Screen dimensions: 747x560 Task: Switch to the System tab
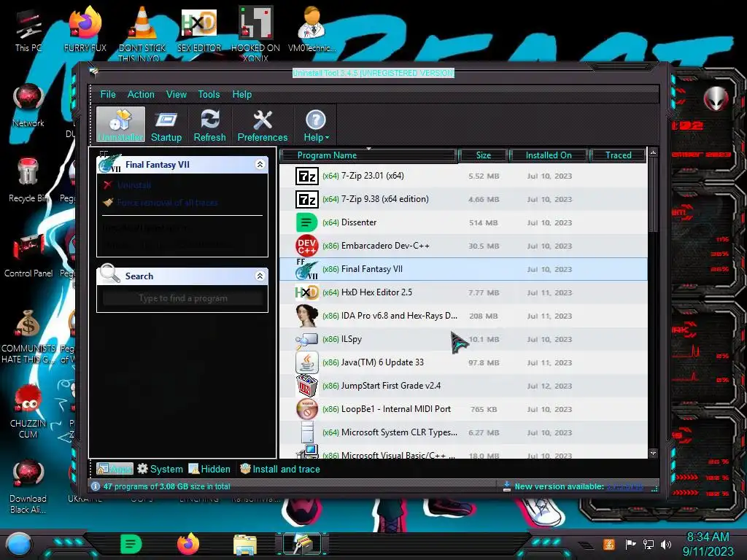160,469
